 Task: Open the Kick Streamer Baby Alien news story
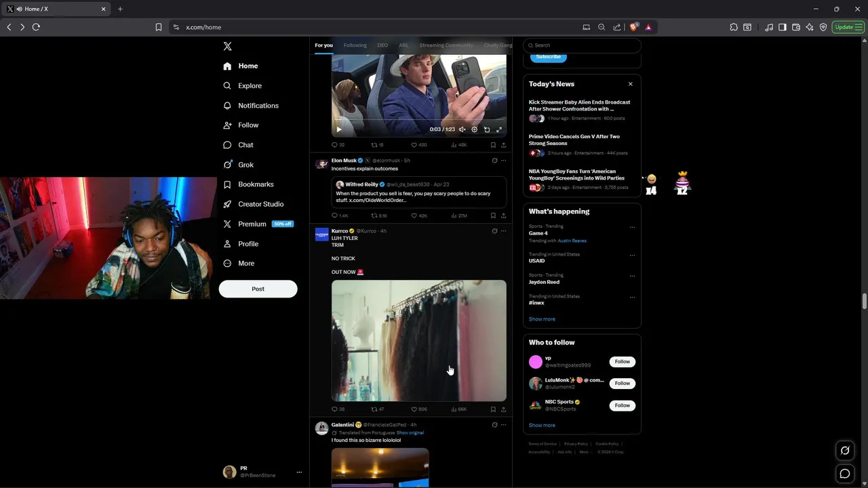(x=581, y=111)
